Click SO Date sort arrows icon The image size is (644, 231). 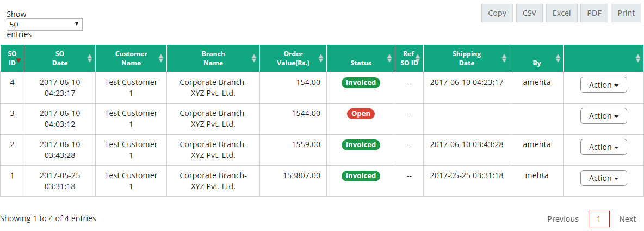click(x=90, y=58)
